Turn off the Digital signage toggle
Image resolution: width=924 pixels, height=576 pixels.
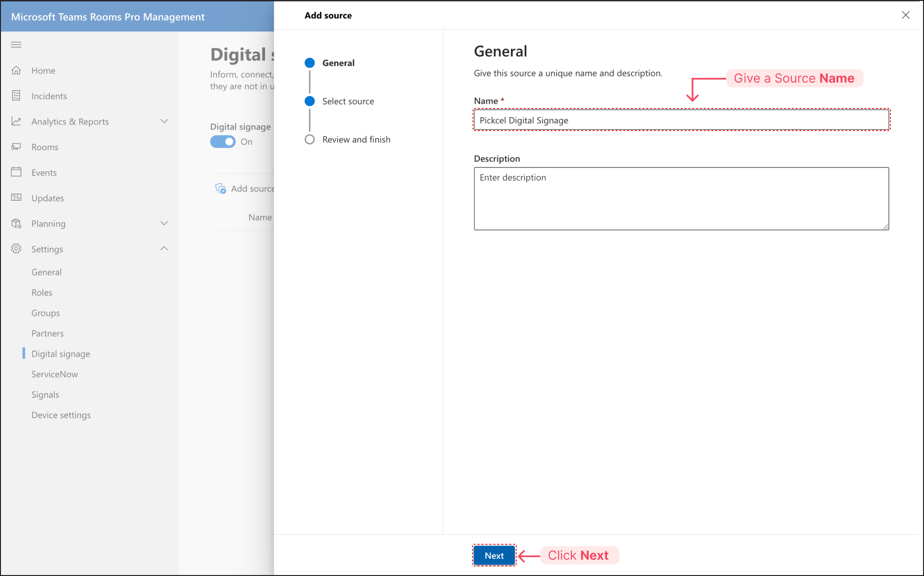click(223, 142)
